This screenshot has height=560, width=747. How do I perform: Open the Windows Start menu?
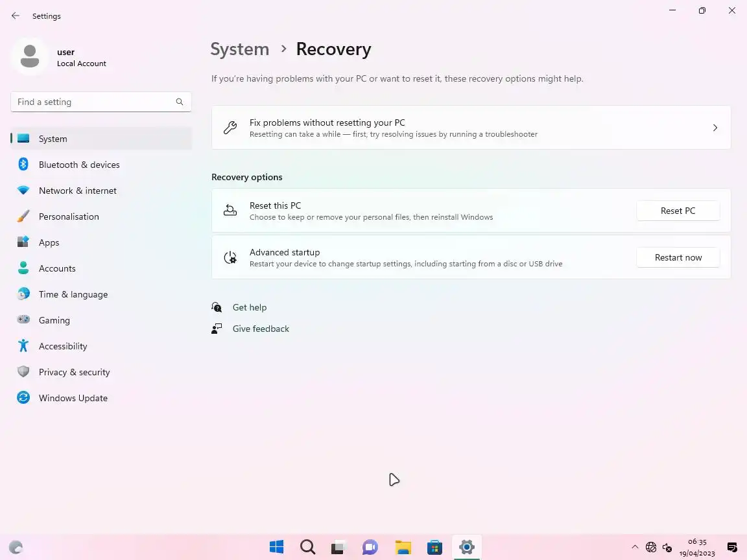[277, 547]
